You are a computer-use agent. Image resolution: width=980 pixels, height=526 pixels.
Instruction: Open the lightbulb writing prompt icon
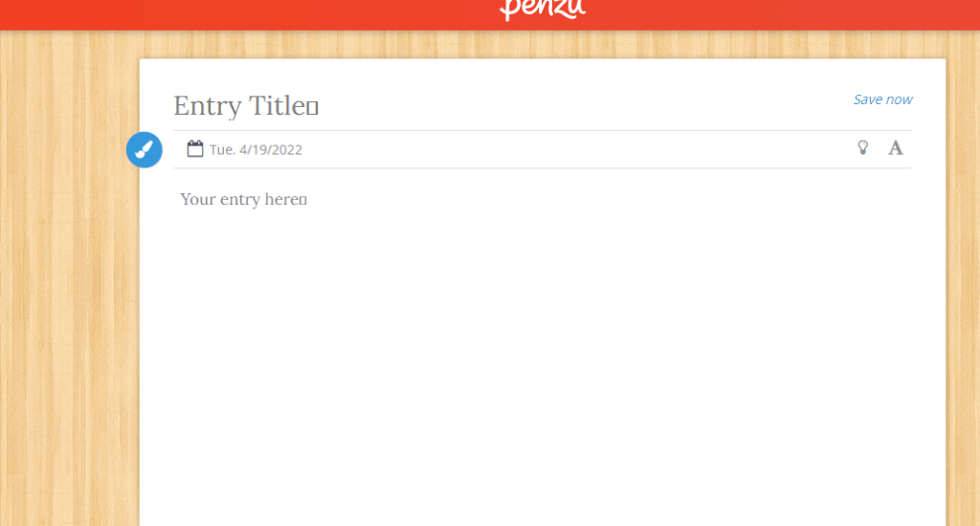863,147
